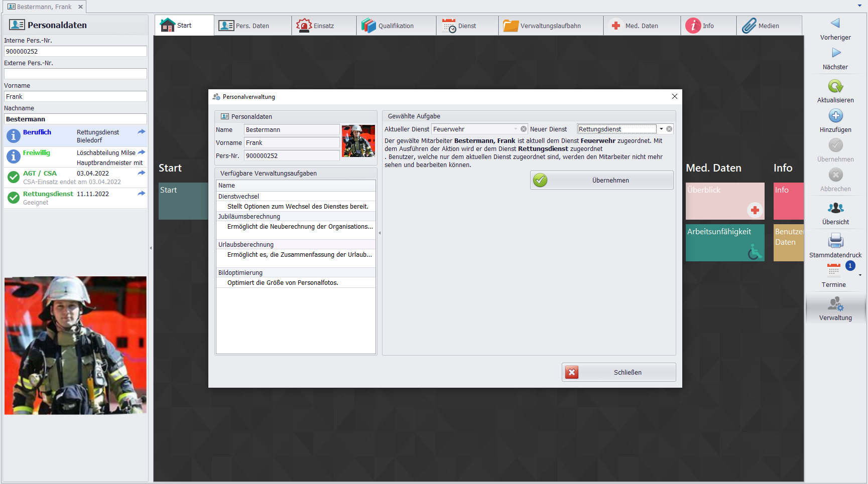
Task: Open the Verwaltungslaufbahn tab
Action: click(550, 26)
